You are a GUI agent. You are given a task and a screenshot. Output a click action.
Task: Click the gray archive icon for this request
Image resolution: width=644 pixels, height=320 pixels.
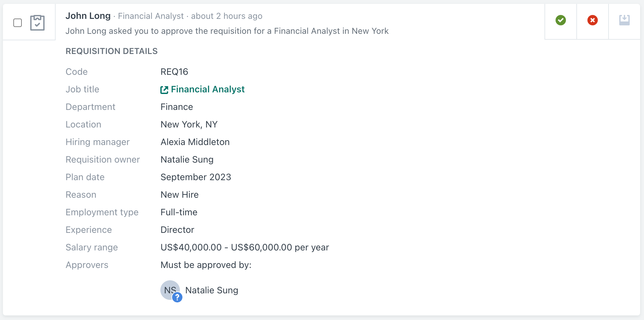[x=624, y=20]
